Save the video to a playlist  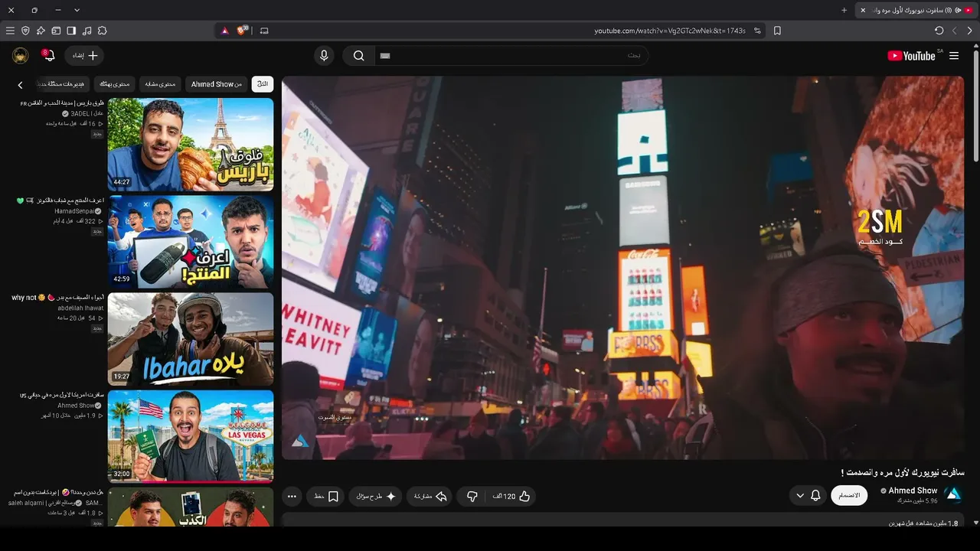point(327,497)
